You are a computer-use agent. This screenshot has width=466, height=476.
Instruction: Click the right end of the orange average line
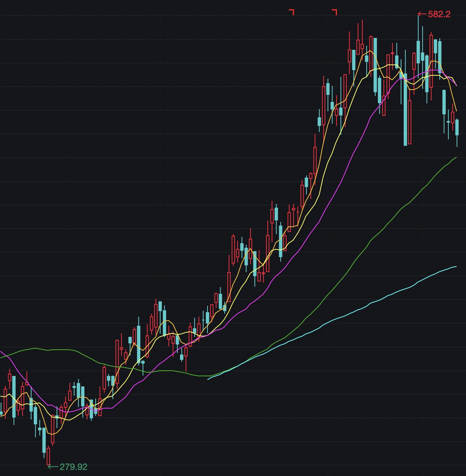coord(456,111)
